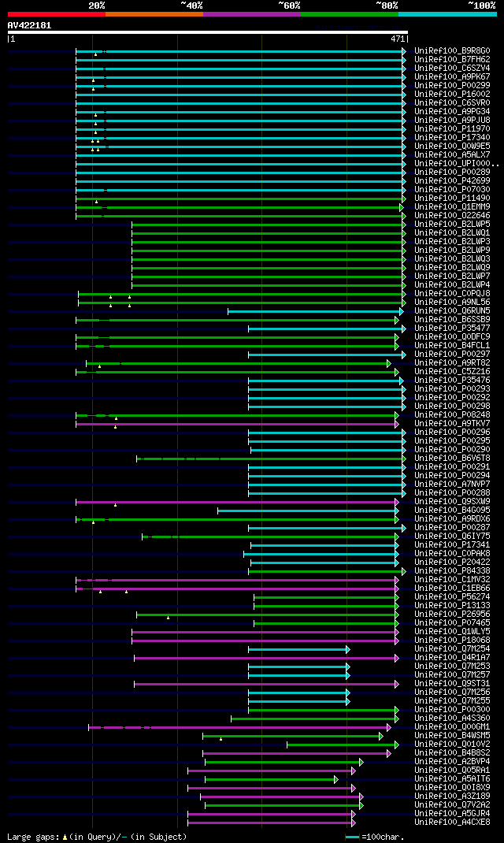Open hit UniRef100_C6SZV4
This screenshot has width=504, height=843.
coord(452,69)
